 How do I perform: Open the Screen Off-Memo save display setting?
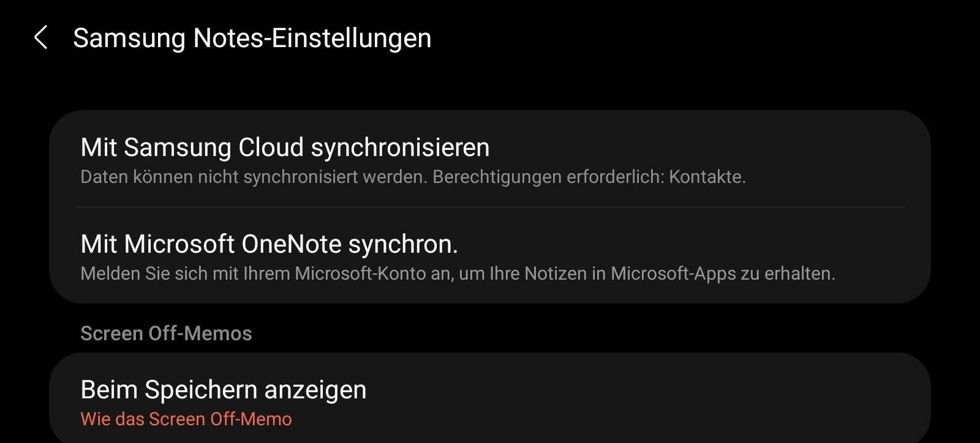click(x=224, y=398)
